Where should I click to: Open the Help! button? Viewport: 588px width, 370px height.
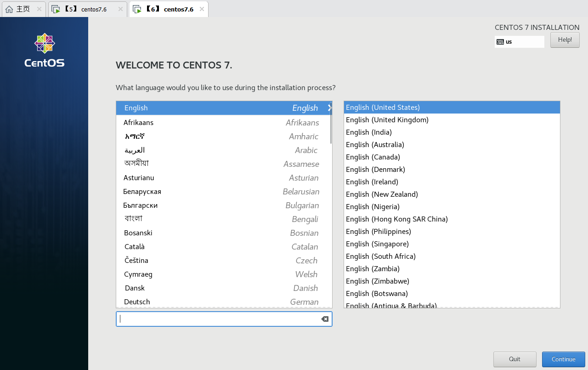[565, 40]
